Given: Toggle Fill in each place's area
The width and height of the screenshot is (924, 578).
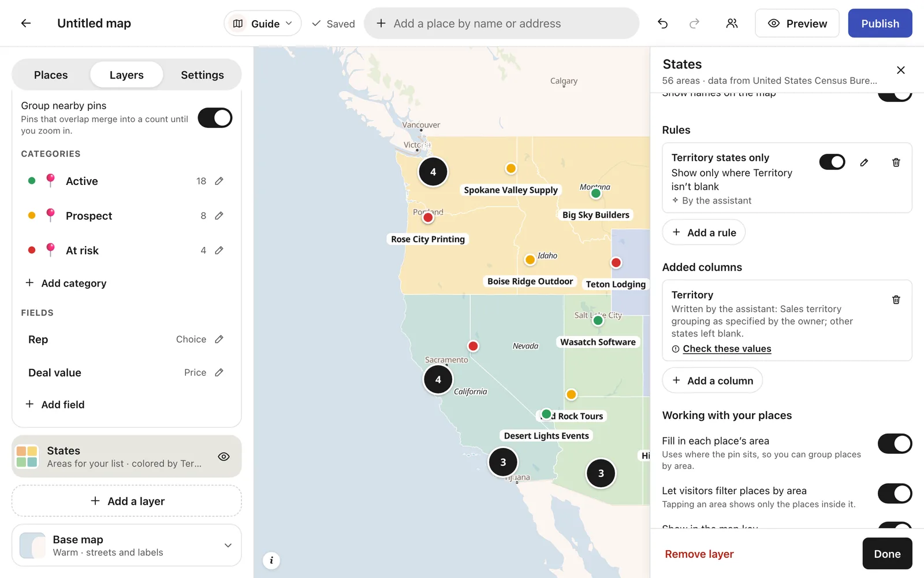Looking at the screenshot, I should (x=895, y=444).
